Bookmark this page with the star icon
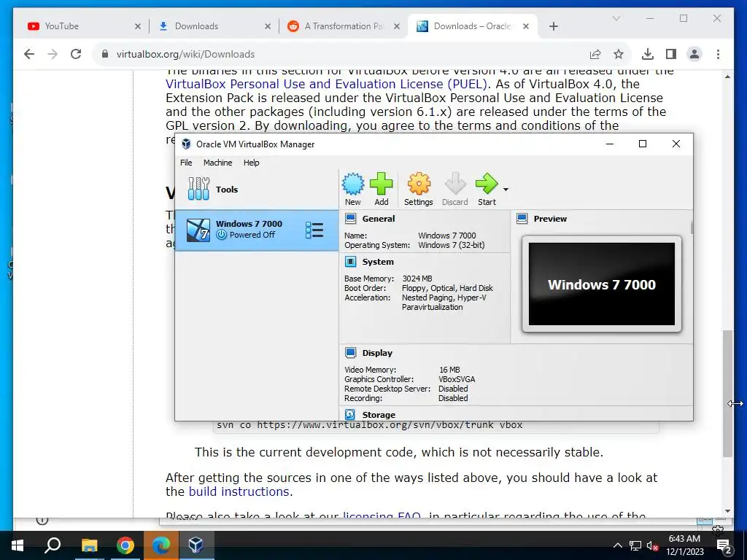The width and height of the screenshot is (747, 560). point(619,54)
